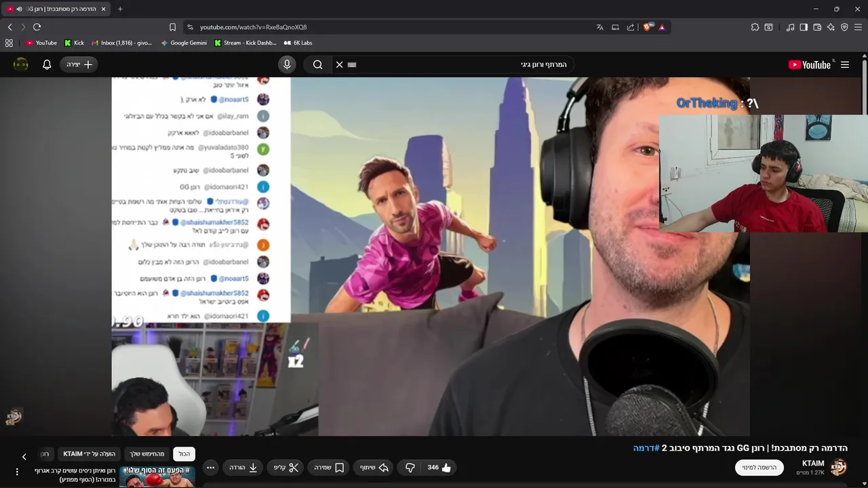This screenshot has height=488, width=868.
Task: Open the Google Gemini bookmark
Action: click(x=184, y=43)
